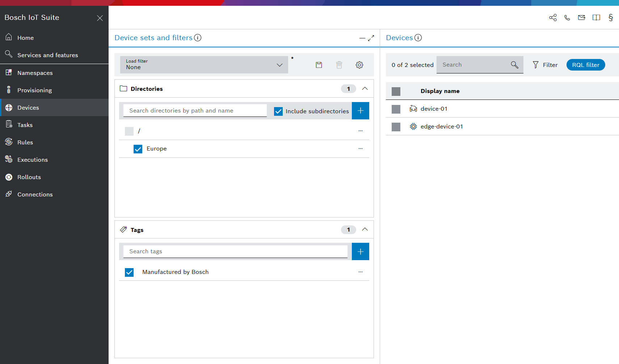
Task: Go to Namespaces in sidebar
Action: (x=54, y=73)
